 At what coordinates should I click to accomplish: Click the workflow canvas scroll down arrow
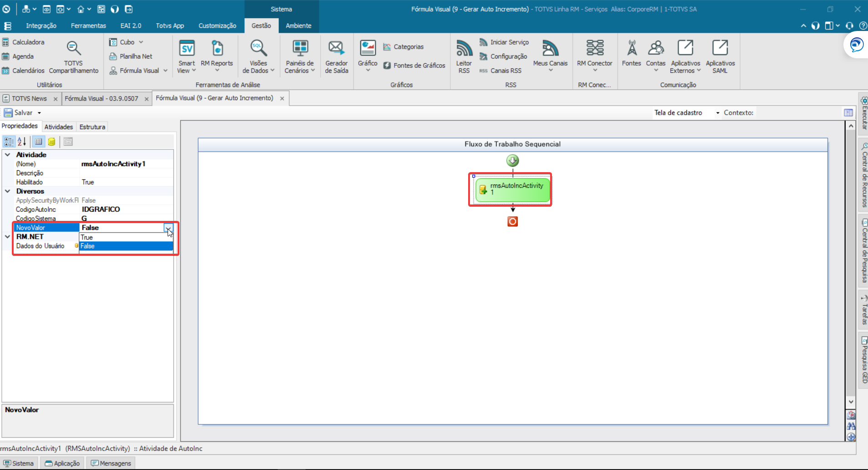851,402
